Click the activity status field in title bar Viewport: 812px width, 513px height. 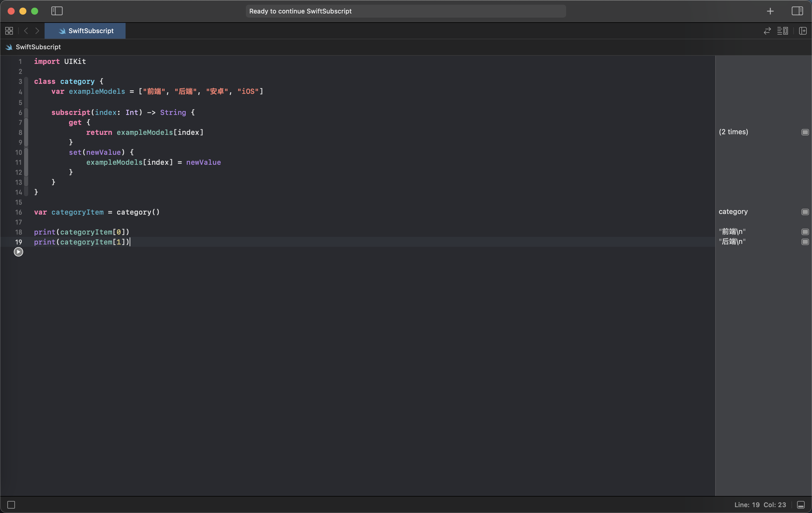(x=405, y=11)
